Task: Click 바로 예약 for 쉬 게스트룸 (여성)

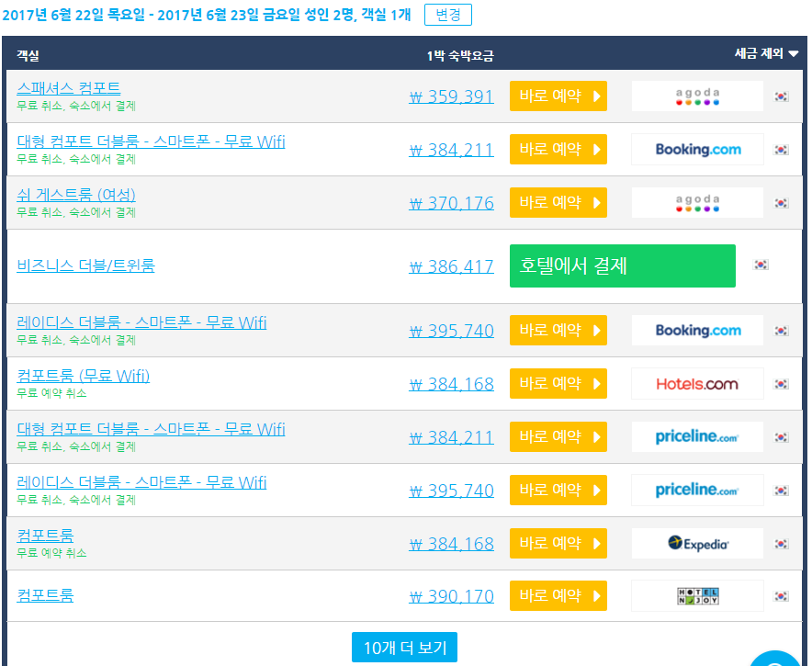Action: coord(558,202)
